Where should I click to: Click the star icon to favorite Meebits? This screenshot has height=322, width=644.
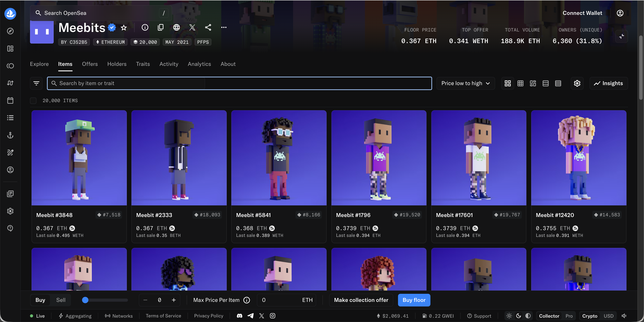coord(124,28)
